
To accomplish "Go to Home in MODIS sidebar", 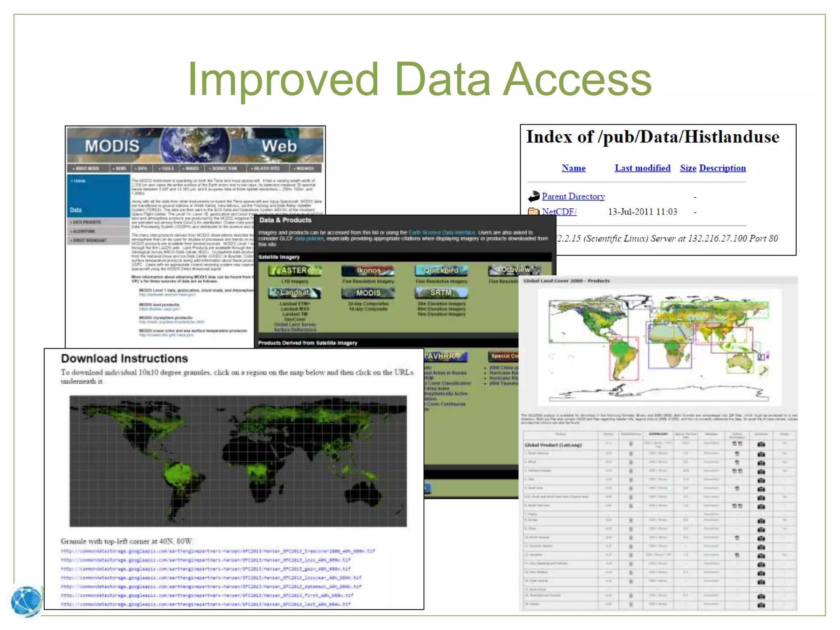I will point(79,181).
